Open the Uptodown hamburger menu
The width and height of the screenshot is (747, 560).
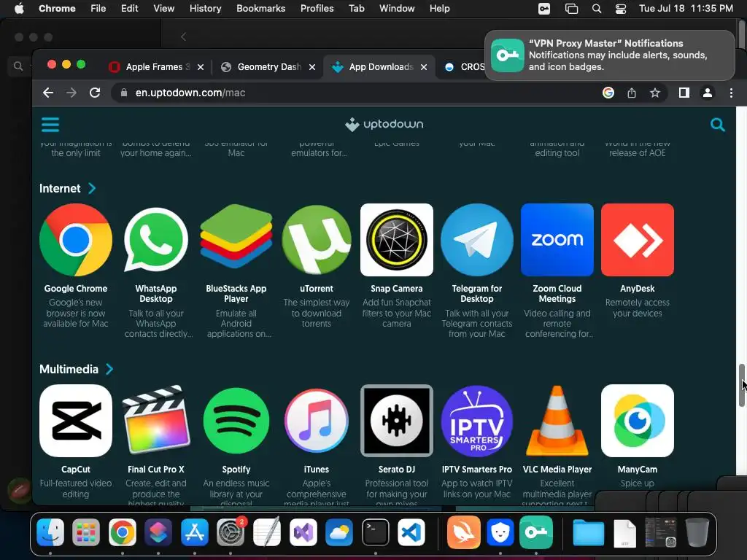pos(50,125)
